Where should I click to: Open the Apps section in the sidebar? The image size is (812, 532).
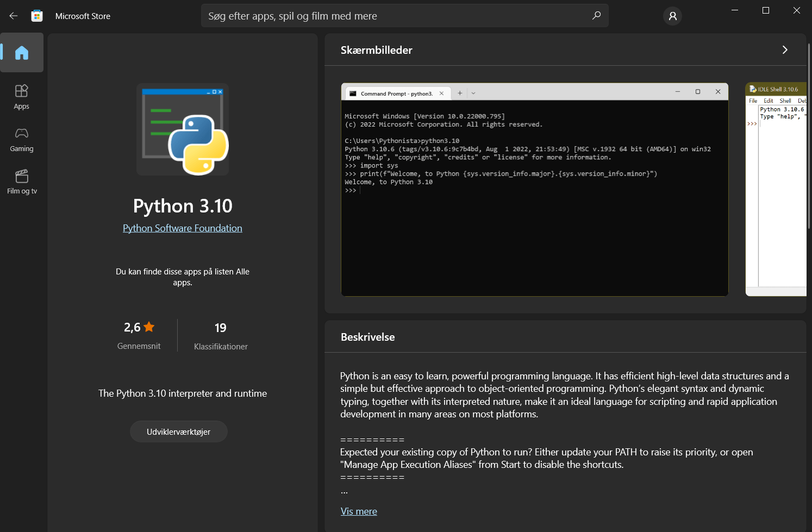(x=22, y=96)
